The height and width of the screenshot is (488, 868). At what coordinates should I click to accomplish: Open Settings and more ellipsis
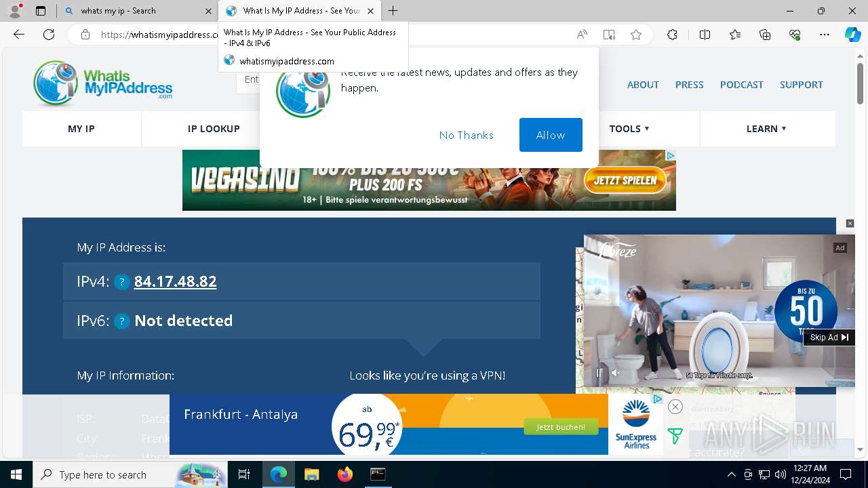(x=825, y=35)
